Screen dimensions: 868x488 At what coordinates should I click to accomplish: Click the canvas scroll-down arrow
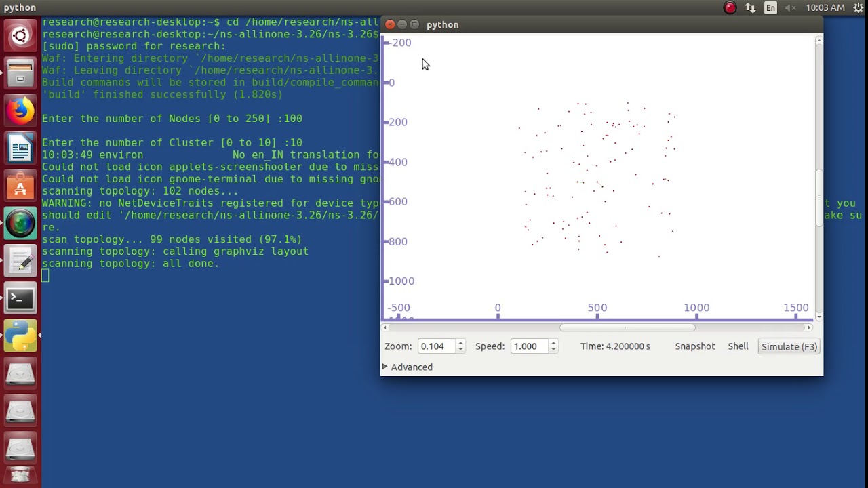point(819,317)
